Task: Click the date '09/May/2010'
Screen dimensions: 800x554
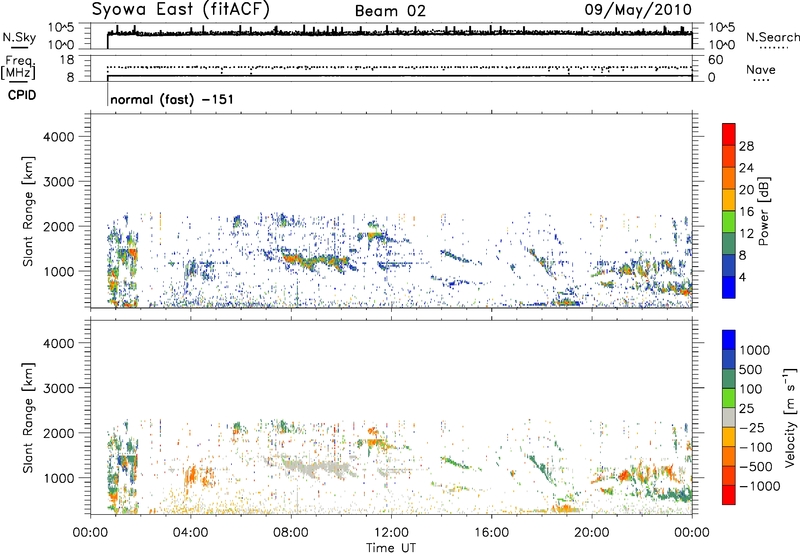Action: 638,10
